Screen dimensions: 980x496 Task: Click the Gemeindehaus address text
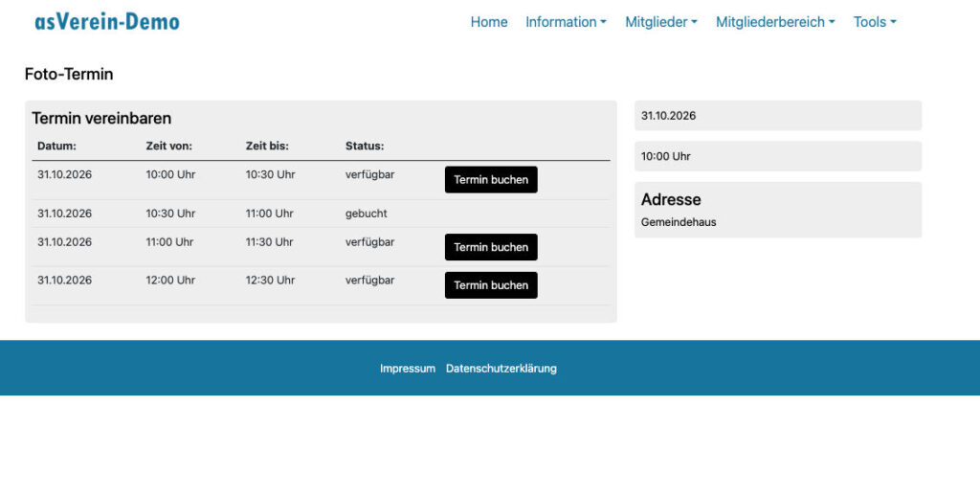[x=679, y=222]
